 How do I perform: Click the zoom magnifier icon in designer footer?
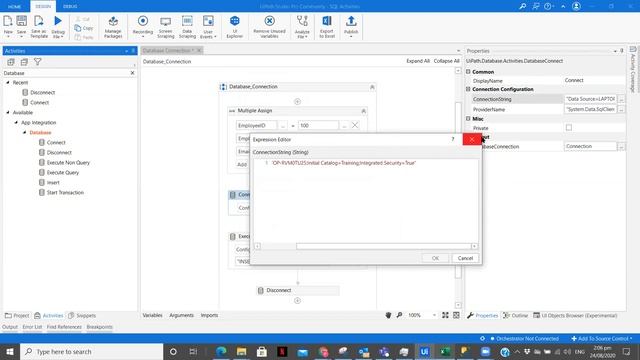click(399, 315)
